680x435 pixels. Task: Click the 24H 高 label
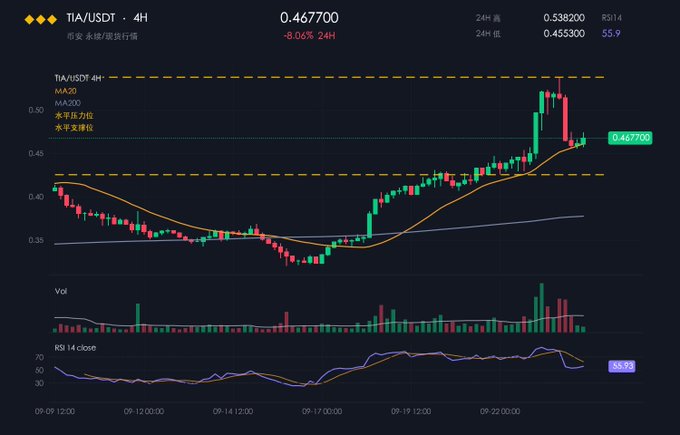[x=488, y=18]
